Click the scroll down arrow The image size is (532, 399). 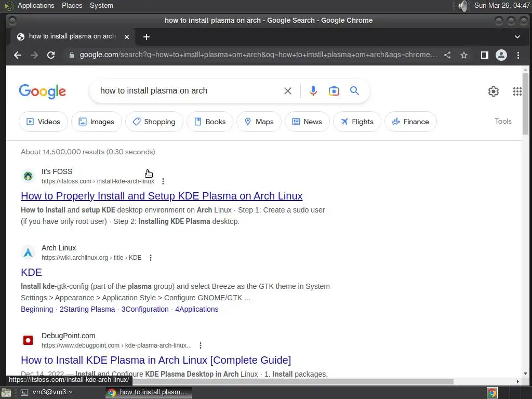525,374
